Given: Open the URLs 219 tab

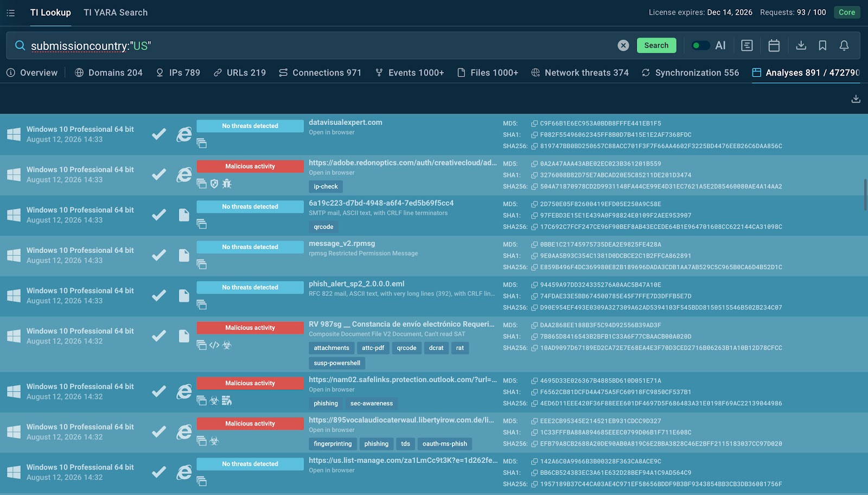Looking at the screenshot, I should (x=239, y=73).
